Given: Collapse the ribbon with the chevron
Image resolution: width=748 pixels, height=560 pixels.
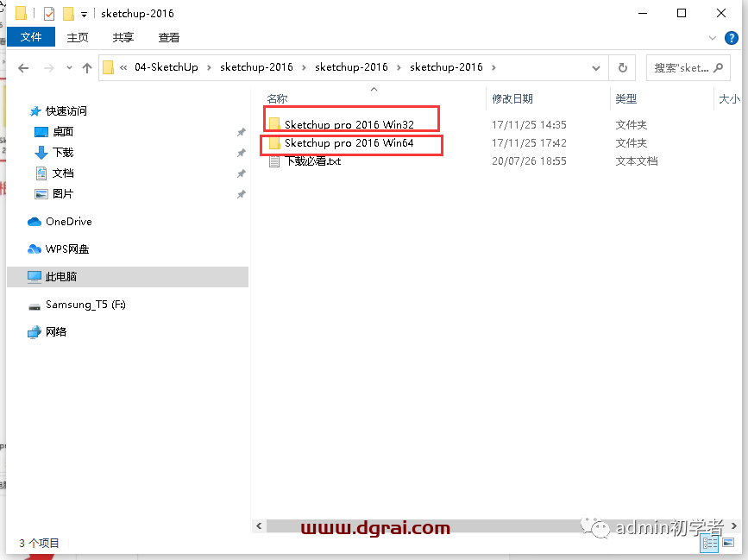Looking at the screenshot, I should [x=713, y=38].
